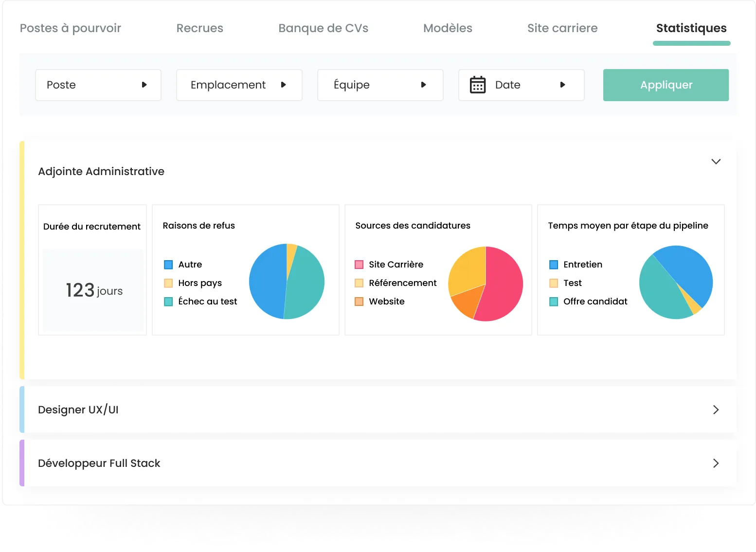Toggle the Offre candidat legend box

point(554,302)
